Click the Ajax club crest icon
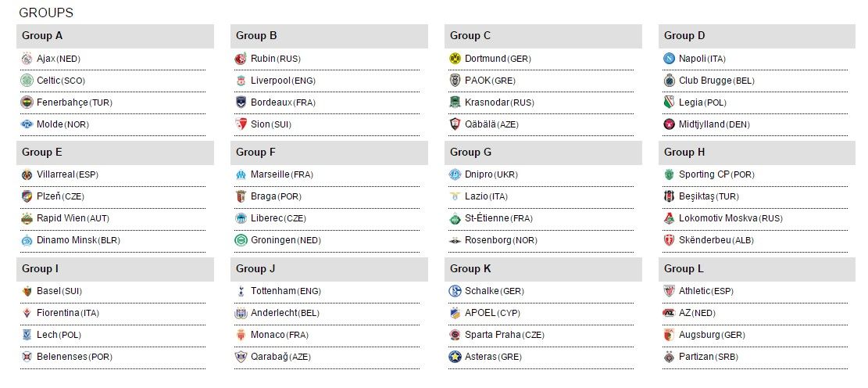This screenshot has height=388, width=868. pos(27,59)
